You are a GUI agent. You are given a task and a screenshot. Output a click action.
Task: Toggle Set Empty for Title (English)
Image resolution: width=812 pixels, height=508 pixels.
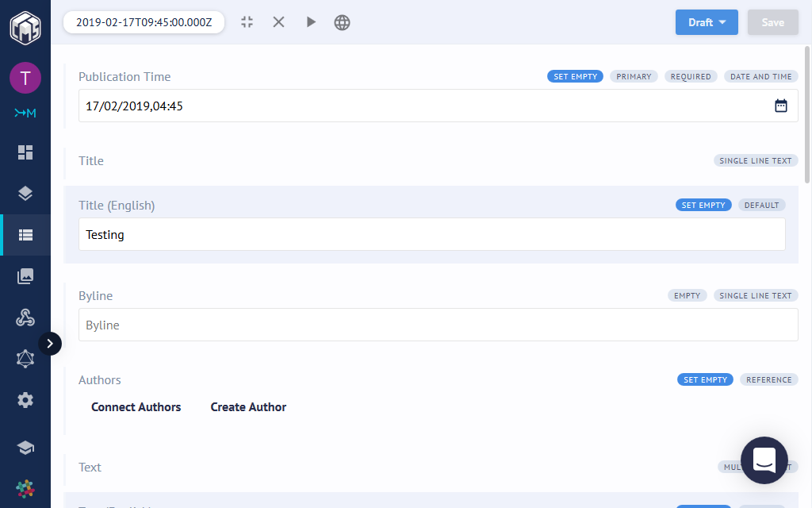[703, 206]
